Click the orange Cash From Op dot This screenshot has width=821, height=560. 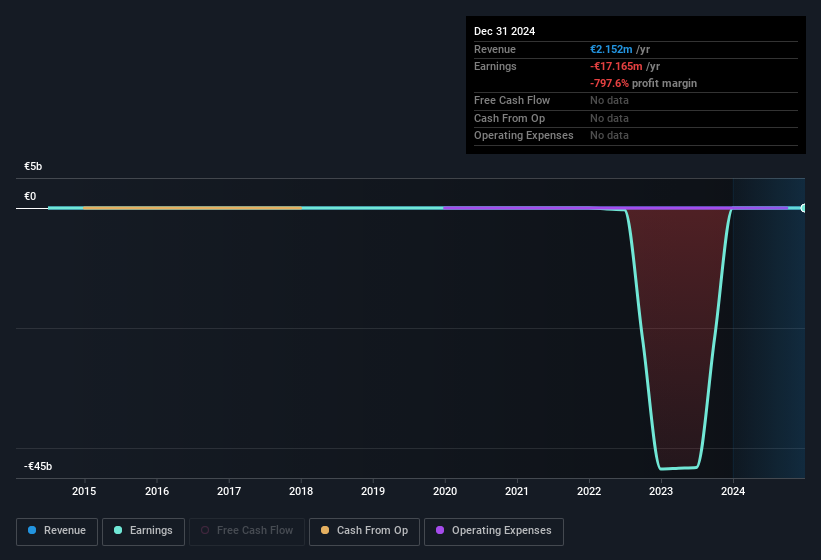(x=325, y=530)
